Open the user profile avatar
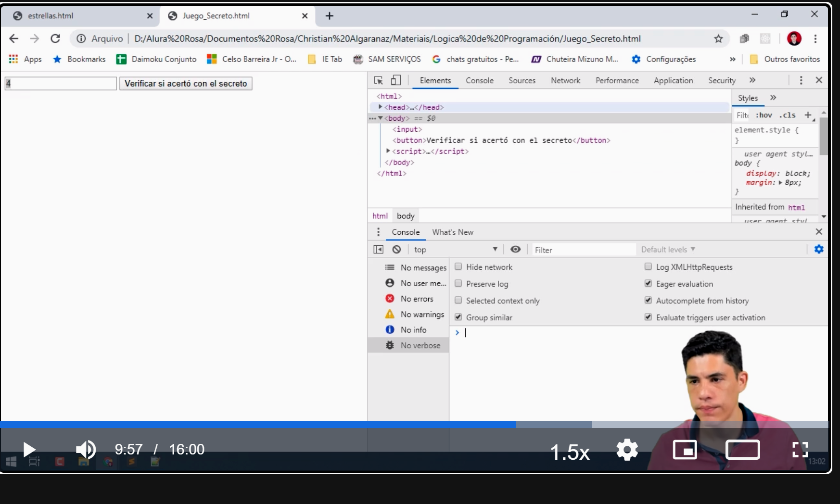840x504 pixels. tap(794, 38)
